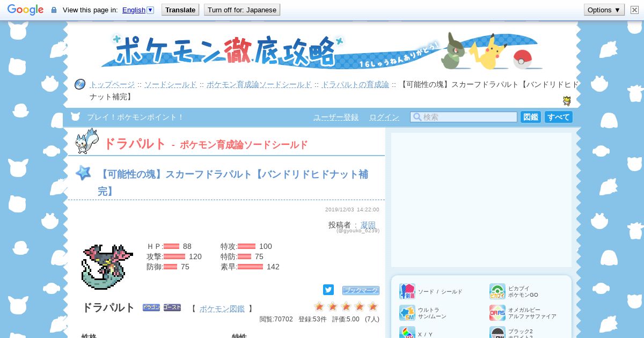This screenshot has height=338, width=644.
Task: Open ソードシールド breadcrumb link
Action: pyautogui.click(x=171, y=85)
